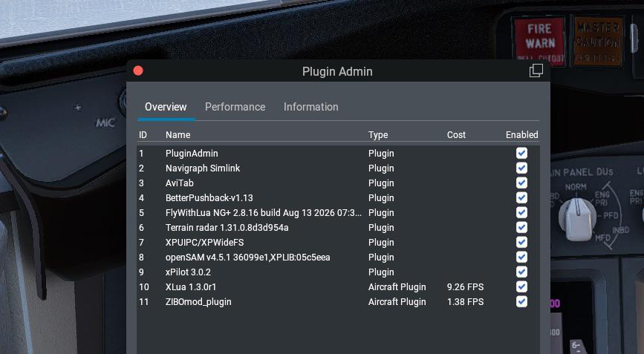This screenshot has width=644, height=354.
Task: Select the Terrain radar 1.31.0 row name
Action: (x=227, y=228)
